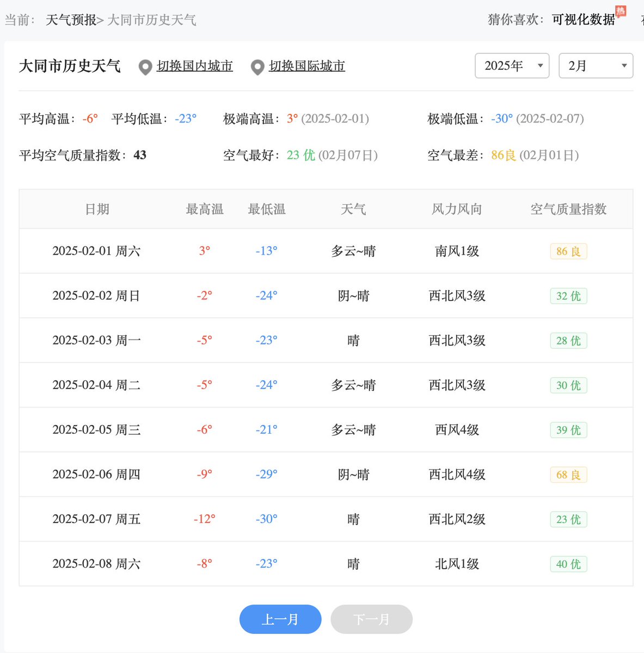Image resolution: width=644 pixels, height=653 pixels.
Task: Click the greyed 下一月 button
Action: click(372, 619)
